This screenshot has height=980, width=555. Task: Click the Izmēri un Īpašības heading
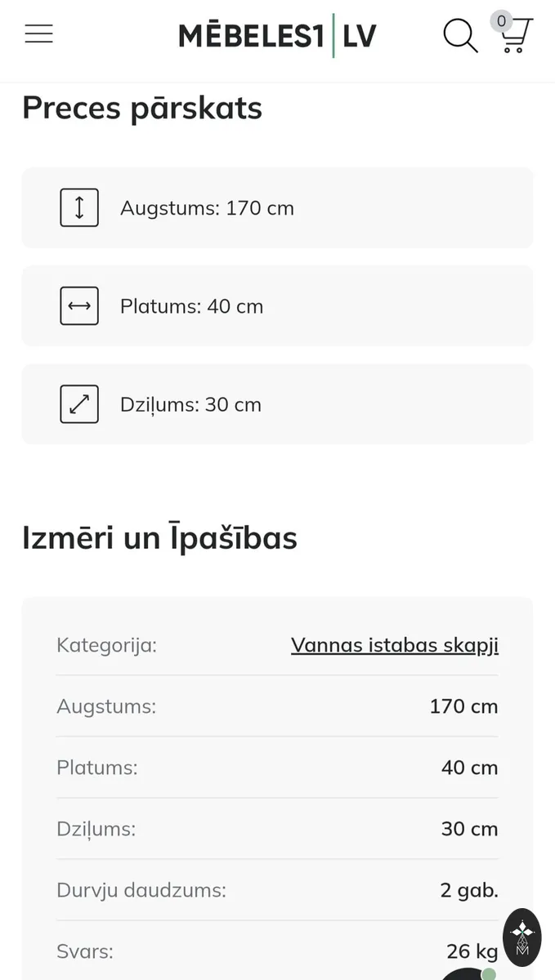point(159,538)
